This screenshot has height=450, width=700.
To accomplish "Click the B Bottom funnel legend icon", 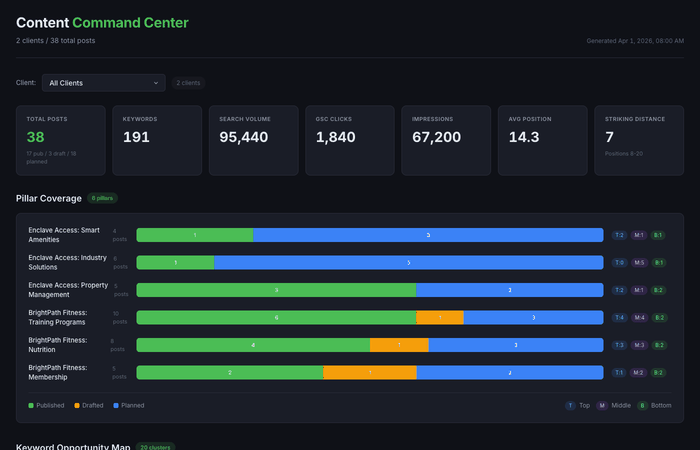I will 642,405.
